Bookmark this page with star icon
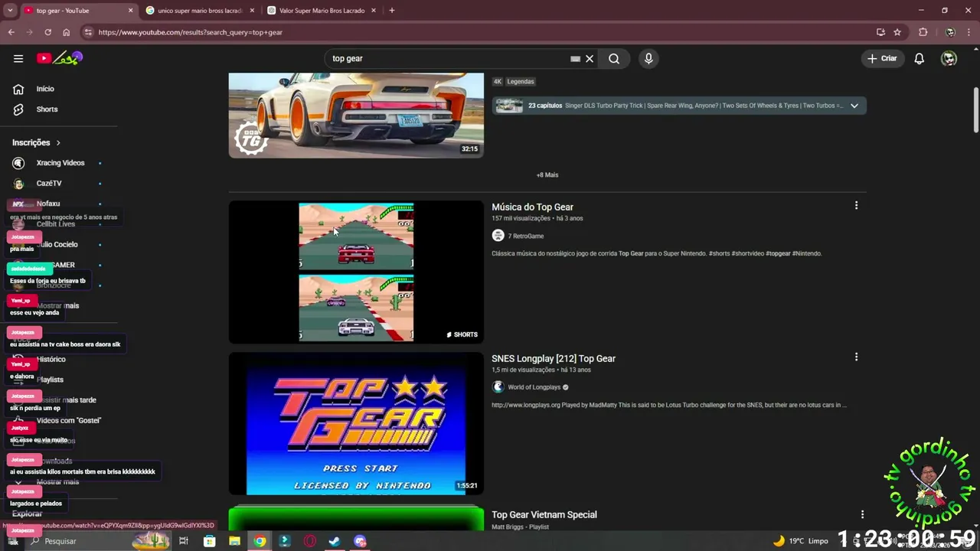The image size is (980, 551). click(x=897, y=32)
